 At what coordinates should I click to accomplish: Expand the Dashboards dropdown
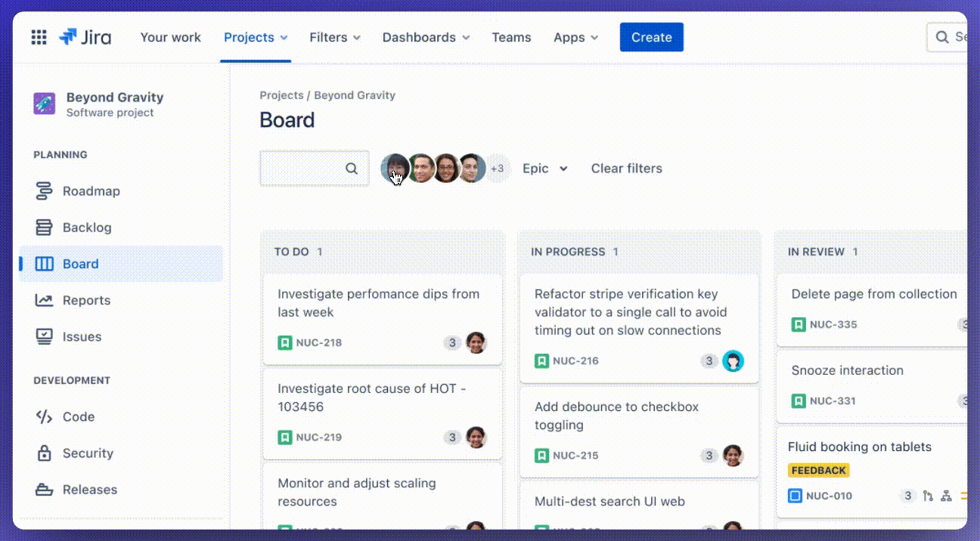pyautogui.click(x=426, y=37)
